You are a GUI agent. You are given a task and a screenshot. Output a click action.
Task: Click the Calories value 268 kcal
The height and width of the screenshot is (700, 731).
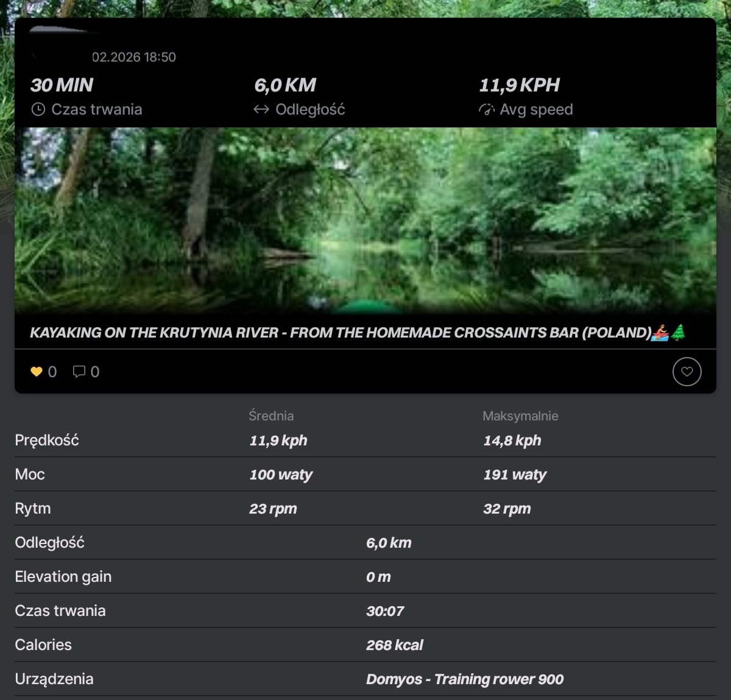(394, 645)
